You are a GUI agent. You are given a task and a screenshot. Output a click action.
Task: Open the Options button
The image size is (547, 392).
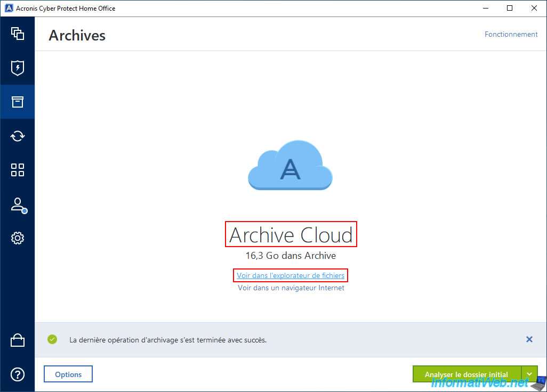(68, 374)
